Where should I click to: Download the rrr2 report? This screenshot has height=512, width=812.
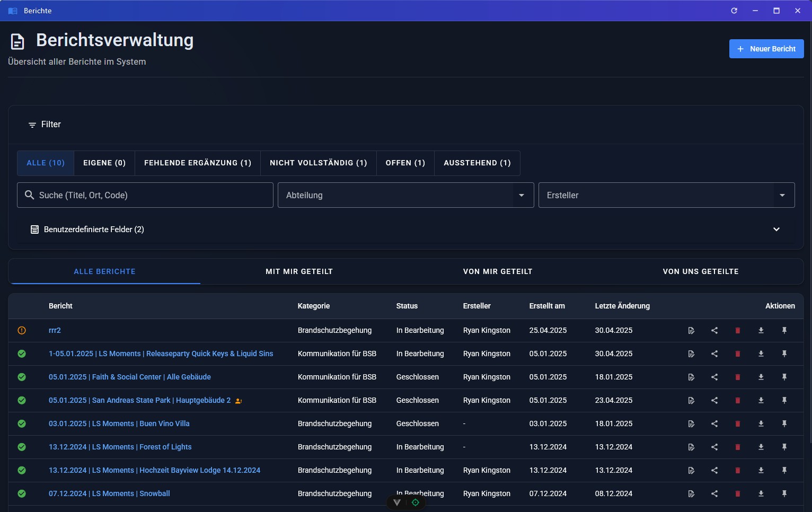pos(761,330)
